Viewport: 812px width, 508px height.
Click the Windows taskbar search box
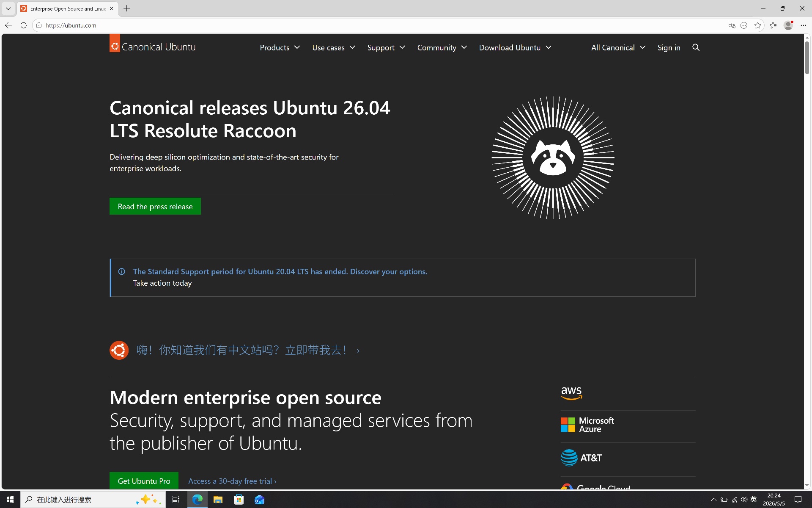[93, 500]
